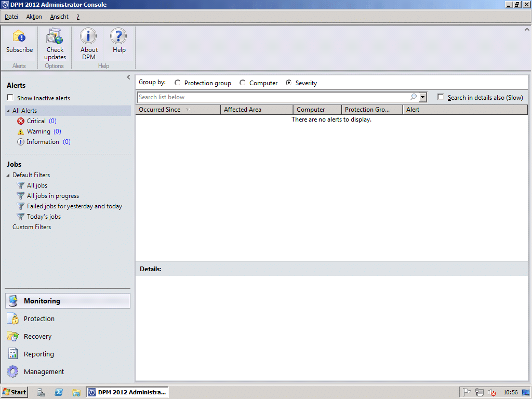The height and width of the screenshot is (399, 532).
Task: Open the Datei menu
Action: (11, 17)
